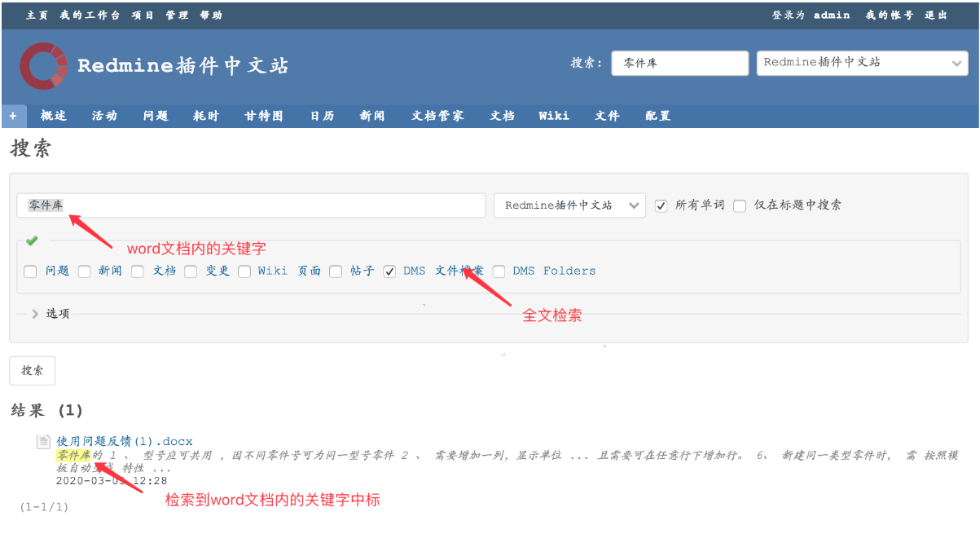Open the search scope project dropdown
The width and height of the screenshot is (980, 547).
569,205
